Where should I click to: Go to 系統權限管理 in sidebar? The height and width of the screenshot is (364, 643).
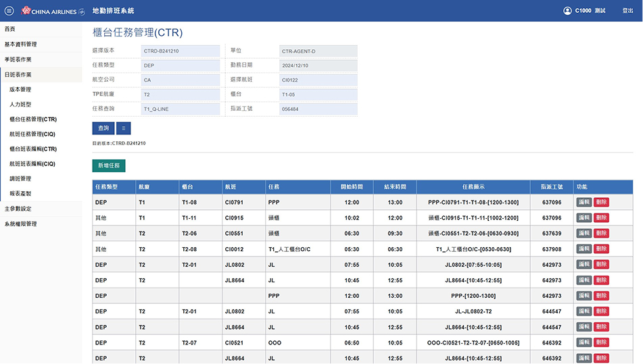pos(21,224)
